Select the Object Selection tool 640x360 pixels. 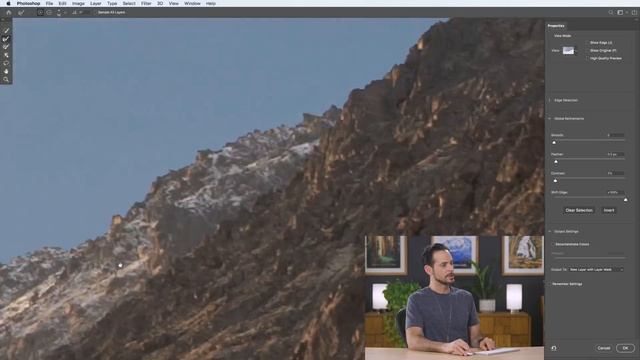click(x=6, y=55)
